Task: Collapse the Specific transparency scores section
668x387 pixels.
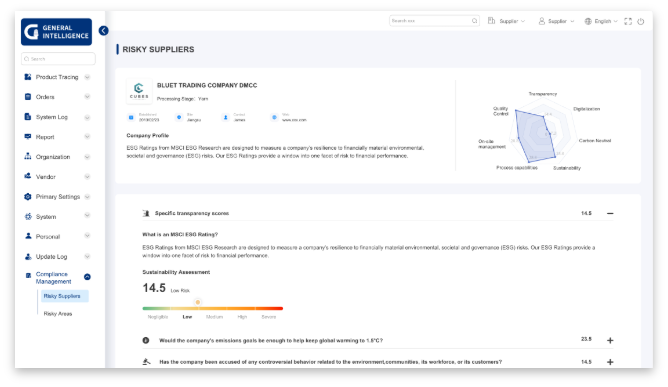Action: [610, 213]
